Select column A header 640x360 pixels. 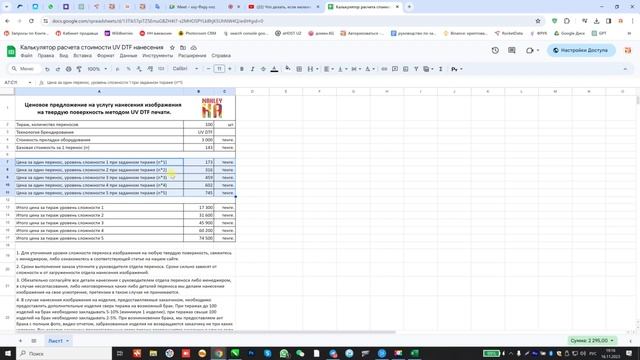99,91
